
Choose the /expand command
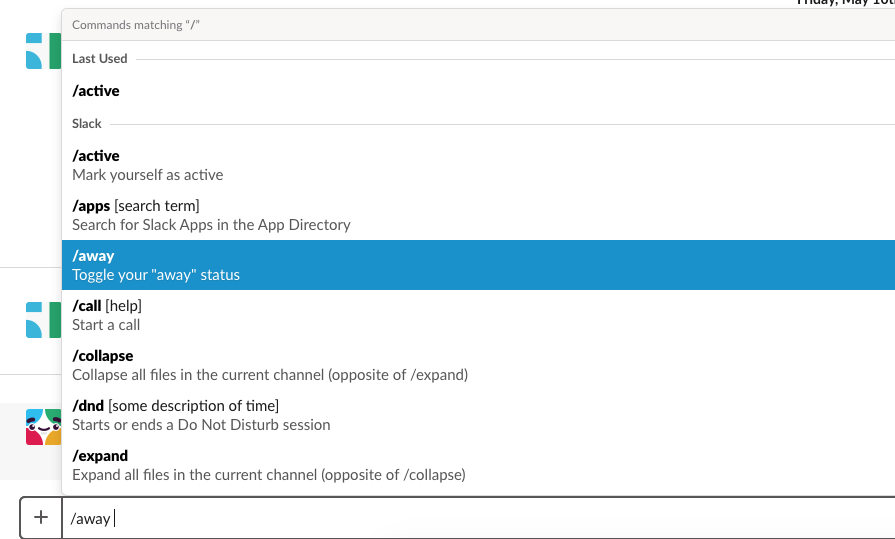point(478,465)
